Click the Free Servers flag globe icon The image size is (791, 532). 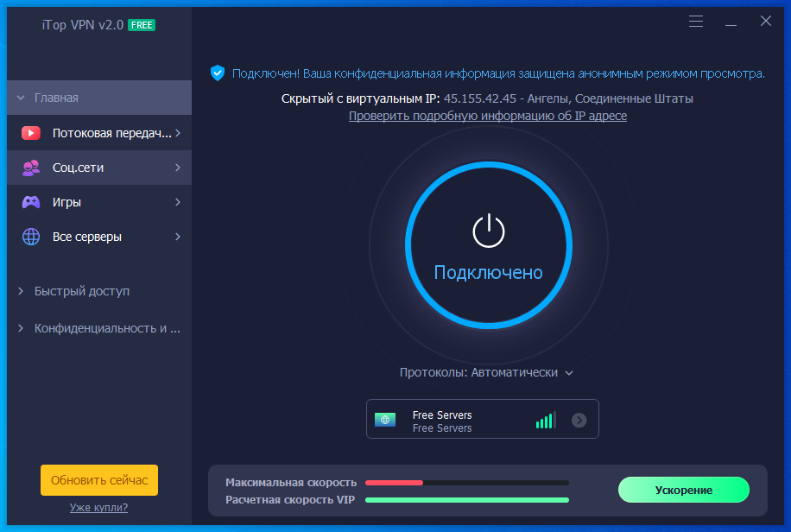pyautogui.click(x=385, y=421)
